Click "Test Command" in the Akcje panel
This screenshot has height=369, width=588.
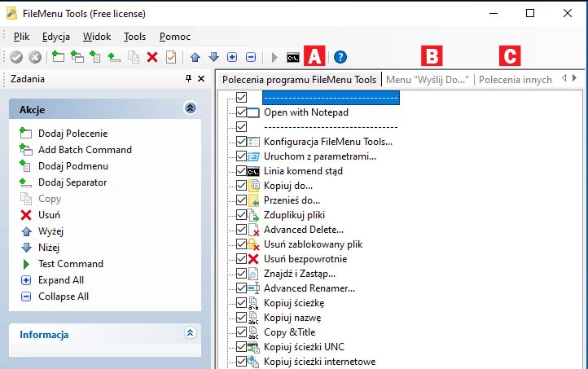71,264
